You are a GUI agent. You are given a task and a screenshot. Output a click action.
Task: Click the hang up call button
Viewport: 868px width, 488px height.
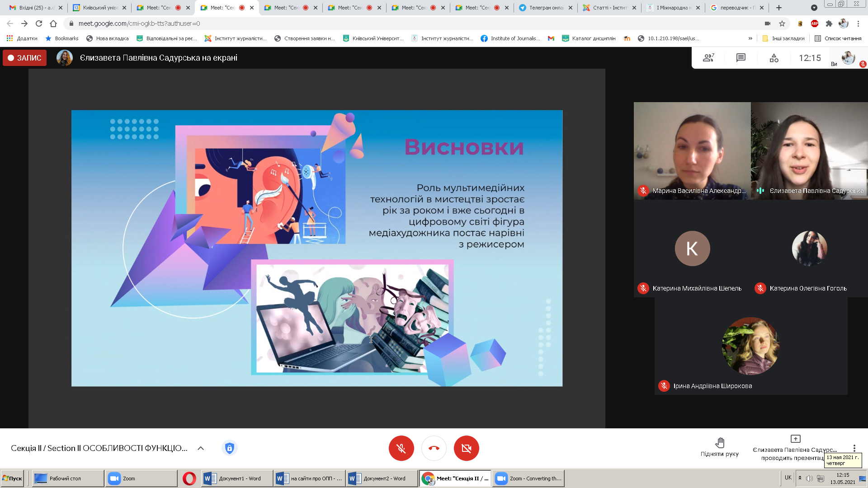[434, 448]
